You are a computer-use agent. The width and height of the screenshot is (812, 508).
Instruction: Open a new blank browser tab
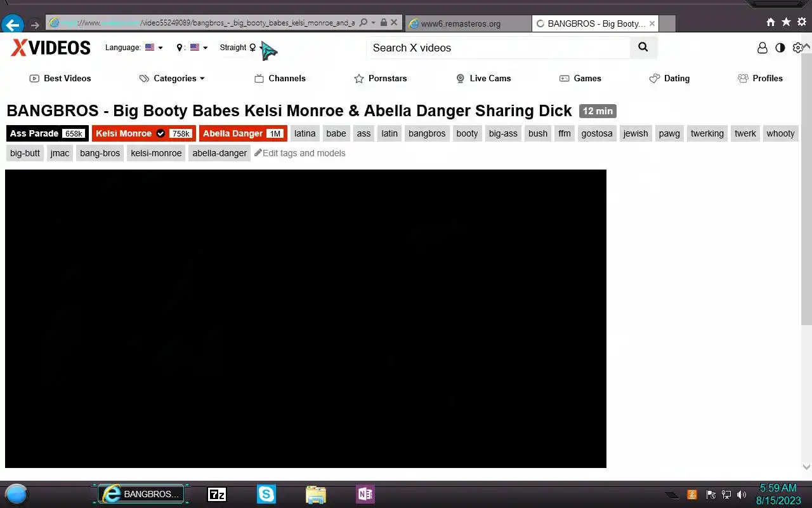click(x=667, y=23)
